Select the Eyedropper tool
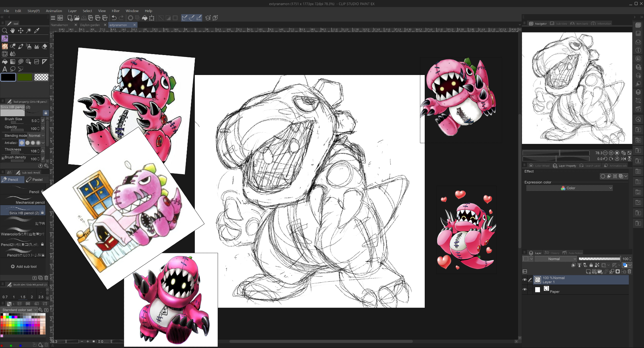The width and height of the screenshot is (644, 348). tap(37, 30)
